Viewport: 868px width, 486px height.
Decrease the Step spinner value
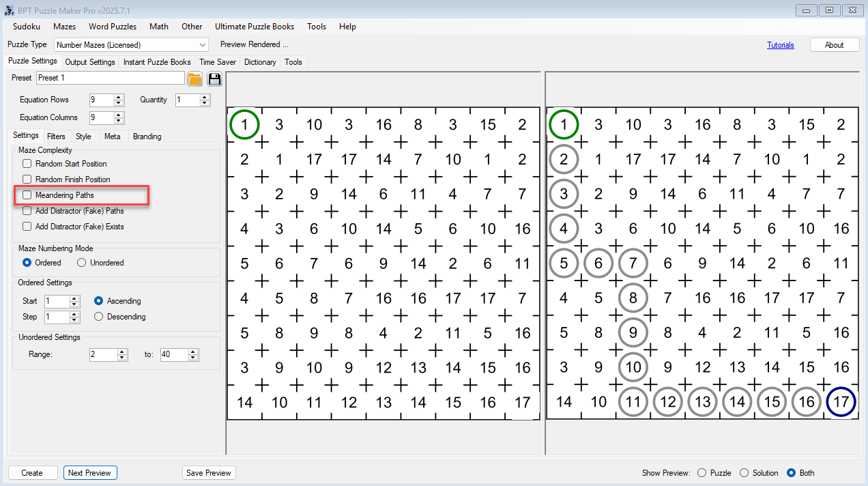click(75, 320)
